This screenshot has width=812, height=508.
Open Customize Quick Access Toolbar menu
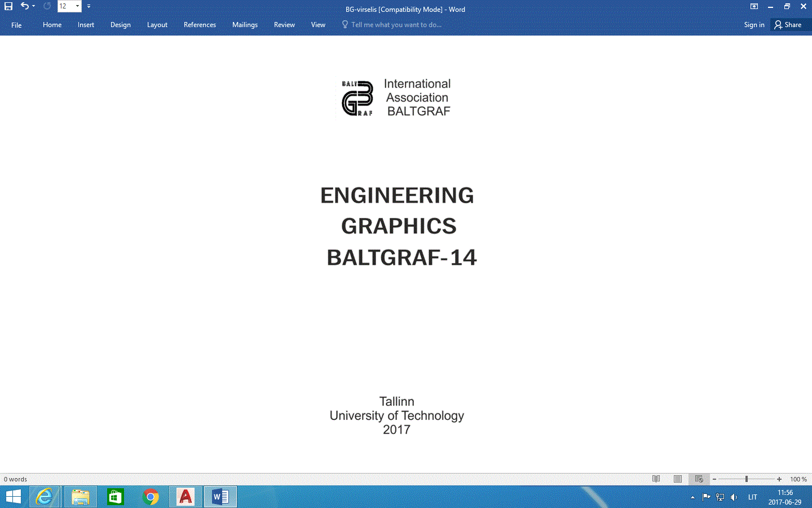click(x=89, y=6)
